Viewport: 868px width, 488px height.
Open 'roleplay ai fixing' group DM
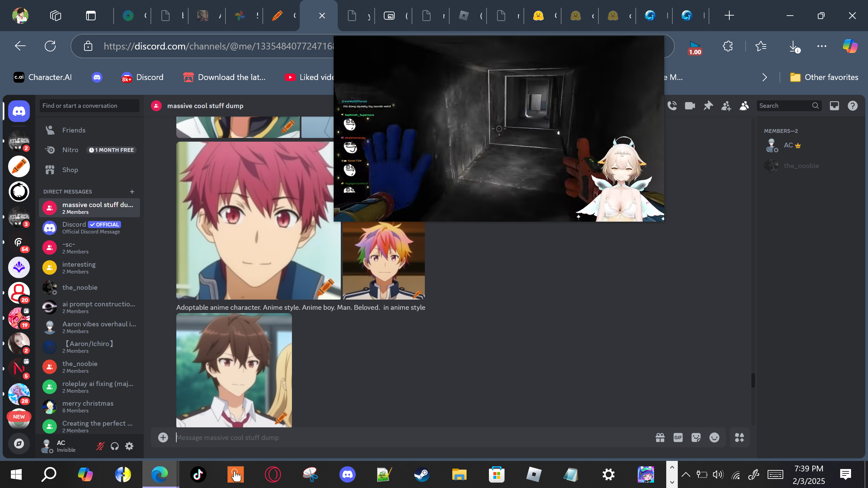[x=90, y=387]
